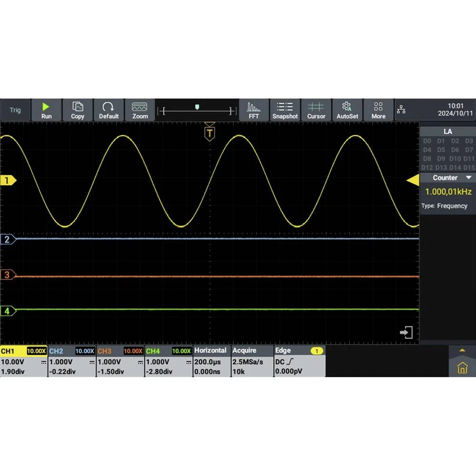Screen dimensions: 476x476
Task: Toggle the CH2 channel panel
Action: click(x=72, y=361)
